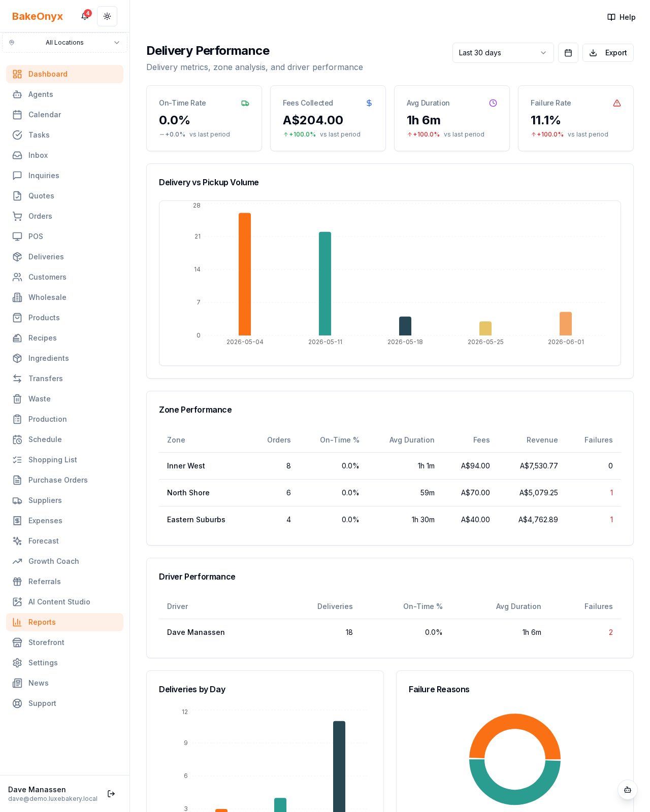This screenshot has height=812, width=650.
Task: Click the Referrals gift icon
Action: [17, 582]
